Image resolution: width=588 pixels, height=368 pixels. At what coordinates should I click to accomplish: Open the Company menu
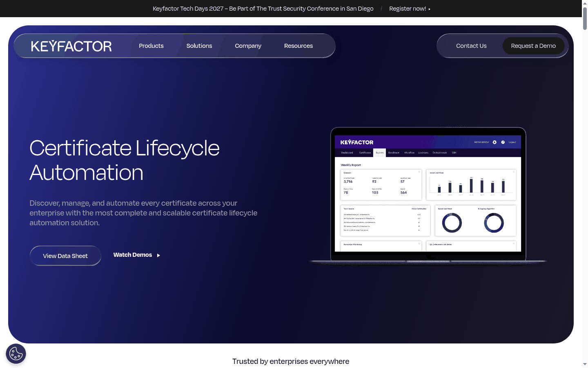tap(248, 46)
